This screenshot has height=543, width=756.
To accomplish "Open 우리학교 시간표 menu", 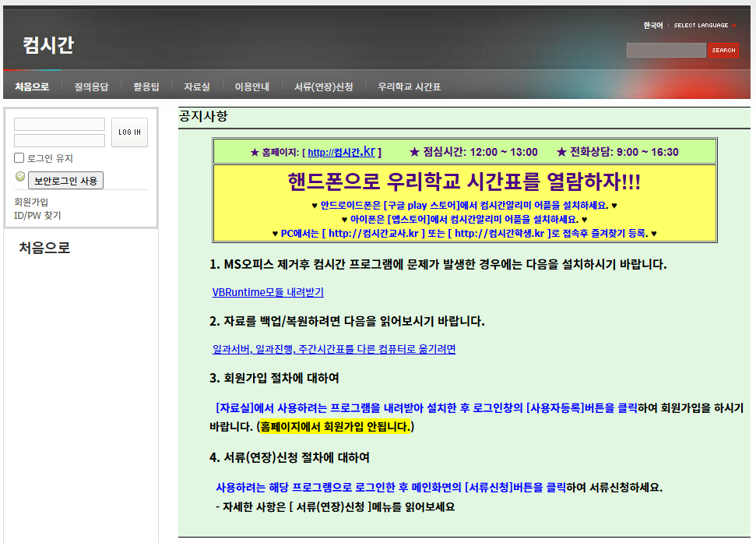I will 410,86.
